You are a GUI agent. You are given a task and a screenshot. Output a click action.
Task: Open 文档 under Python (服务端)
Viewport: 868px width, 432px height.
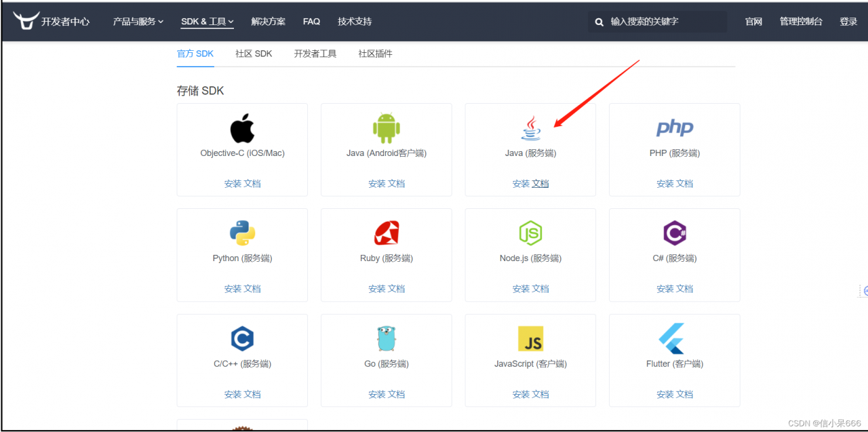pyautogui.click(x=252, y=289)
